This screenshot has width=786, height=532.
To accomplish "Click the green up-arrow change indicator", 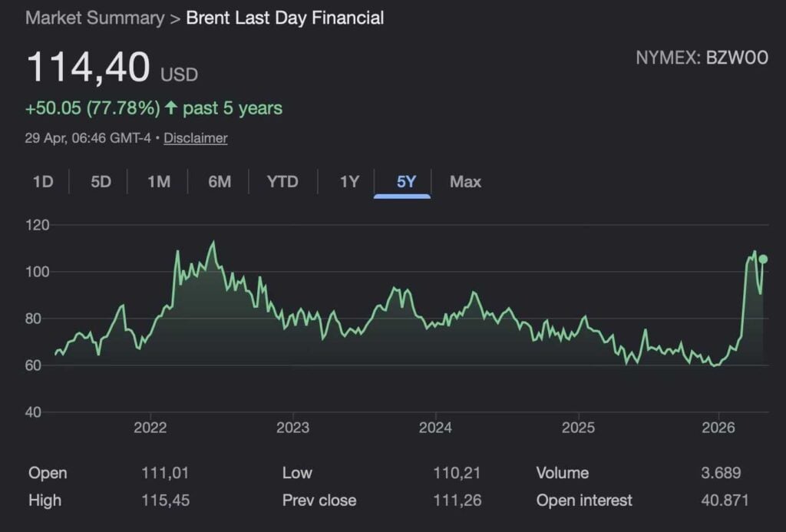I will [170, 108].
